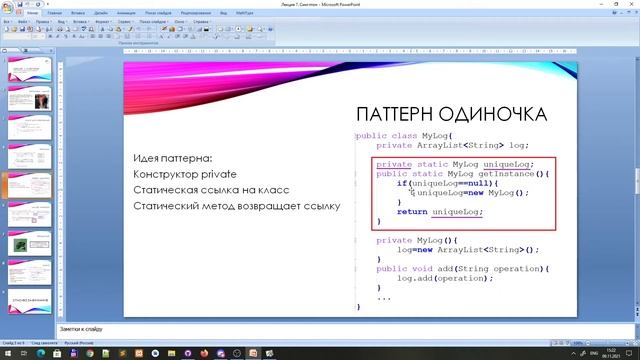Click the zoom magnifier icon in the toolbar

(x=260, y=29)
